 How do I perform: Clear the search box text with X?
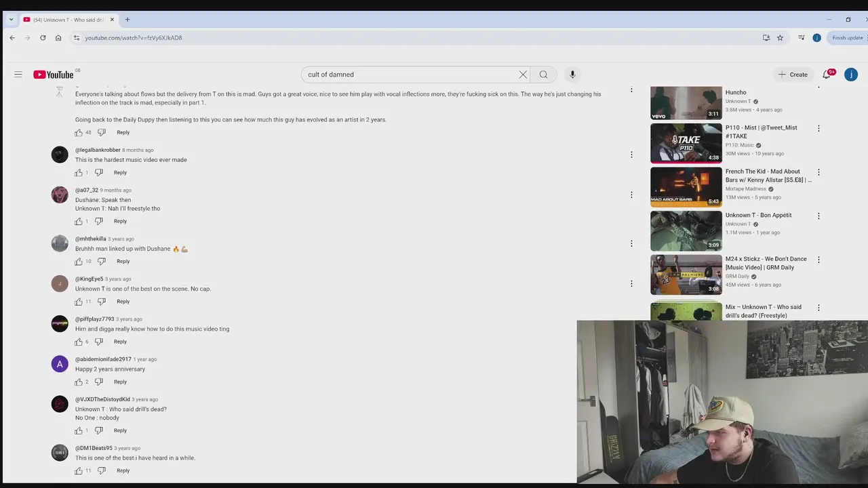tap(523, 75)
